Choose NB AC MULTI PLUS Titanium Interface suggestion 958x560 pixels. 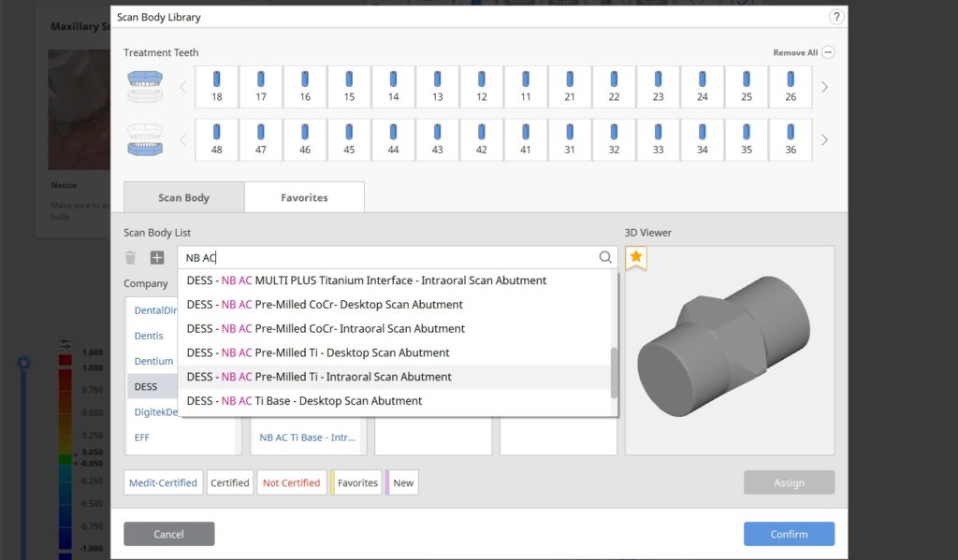pyautogui.click(x=395, y=280)
